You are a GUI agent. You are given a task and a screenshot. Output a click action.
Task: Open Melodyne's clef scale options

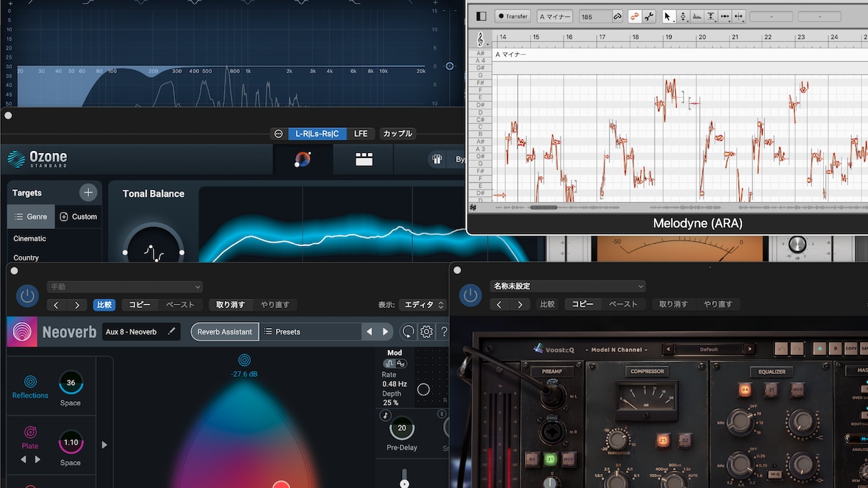point(482,39)
